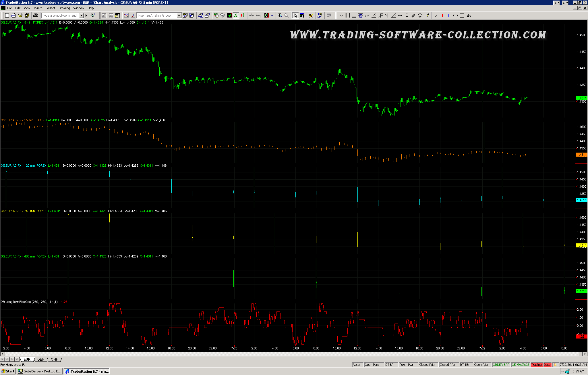Select the blue up arrow drawing tool
Screen dimensions: 588x375
[449, 16]
